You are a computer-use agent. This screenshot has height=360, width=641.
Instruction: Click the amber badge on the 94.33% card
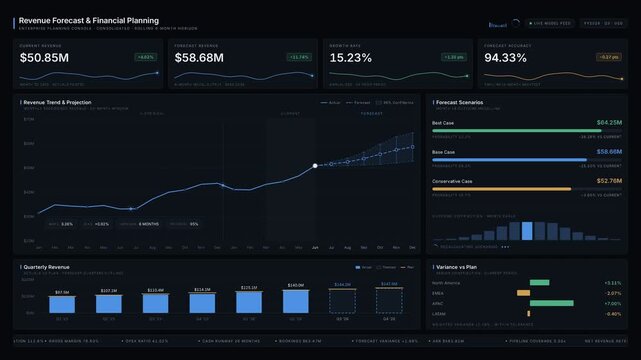point(609,57)
